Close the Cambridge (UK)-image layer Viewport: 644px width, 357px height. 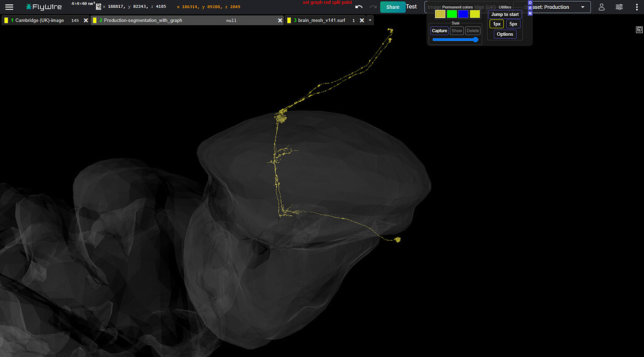(86, 20)
